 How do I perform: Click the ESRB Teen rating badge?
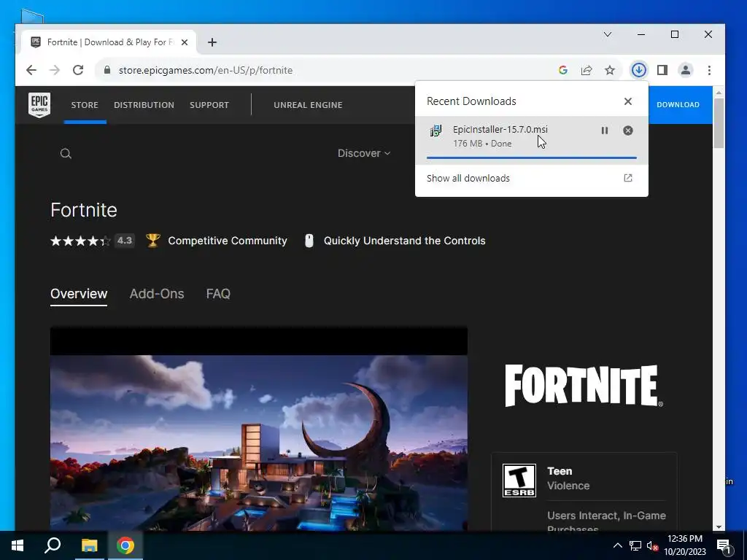(519, 481)
